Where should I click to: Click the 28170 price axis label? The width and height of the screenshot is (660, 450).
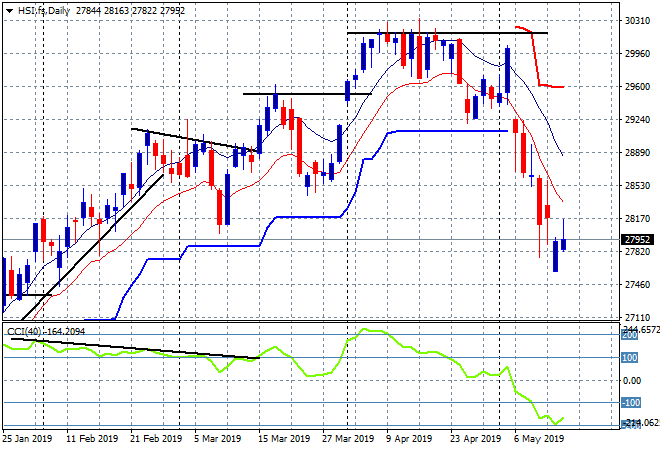click(x=637, y=218)
